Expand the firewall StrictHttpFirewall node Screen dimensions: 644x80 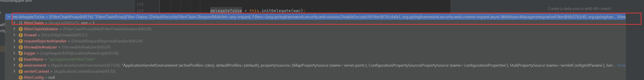coord(14,35)
